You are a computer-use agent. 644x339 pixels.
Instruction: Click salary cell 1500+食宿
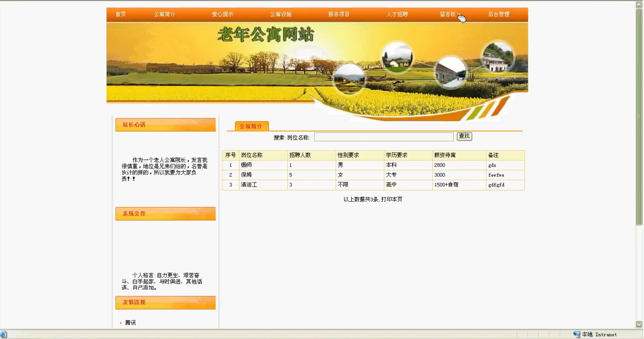coord(459,185)
